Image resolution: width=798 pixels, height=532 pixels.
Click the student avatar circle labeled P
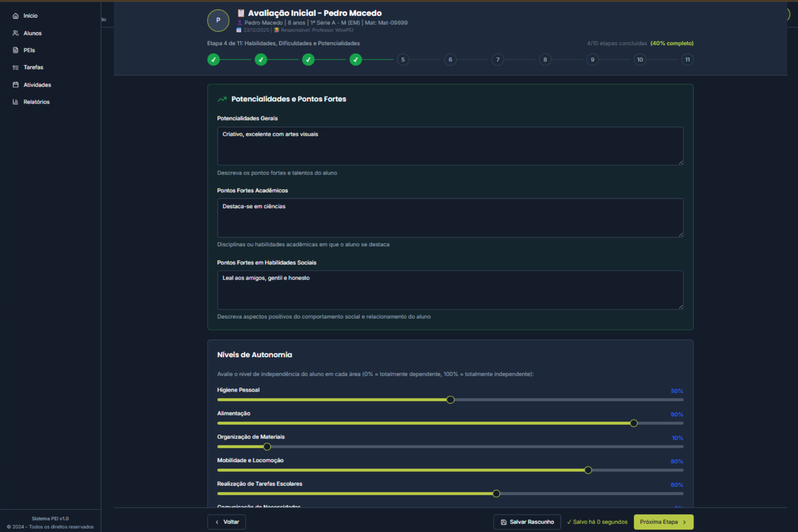(x=218, y=20)
